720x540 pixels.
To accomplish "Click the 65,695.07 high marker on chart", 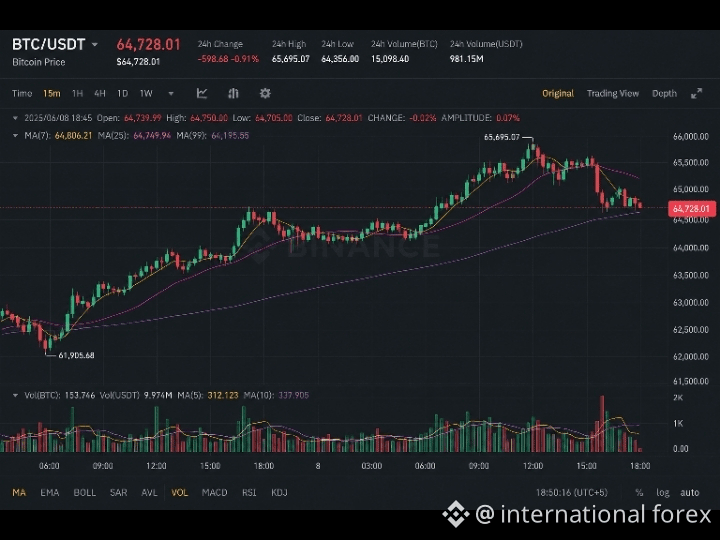I will (x=501, y=137).
